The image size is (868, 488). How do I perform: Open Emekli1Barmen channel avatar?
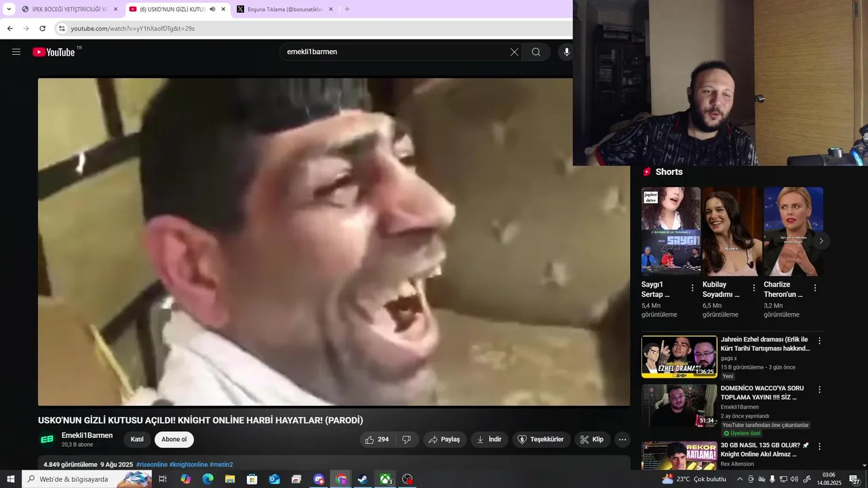tap(47, 440)
